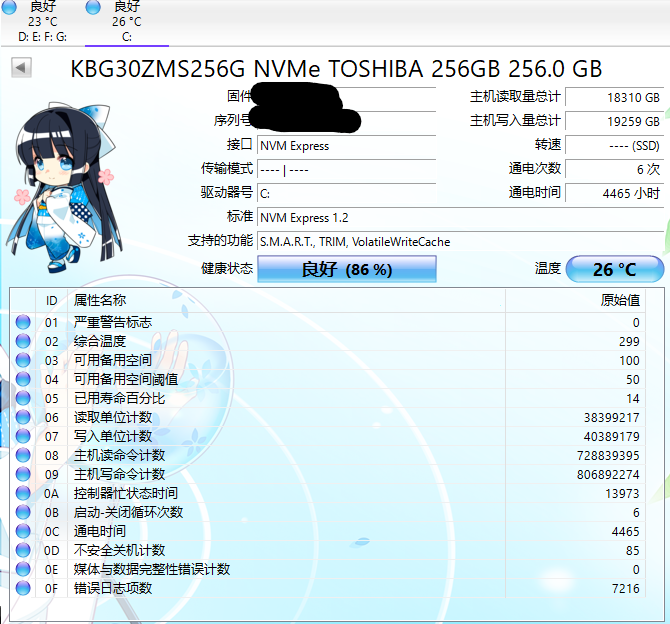Click the 26 °C temperature button
The height and width of the screenshot is (624, 670).
coord(614,269)
